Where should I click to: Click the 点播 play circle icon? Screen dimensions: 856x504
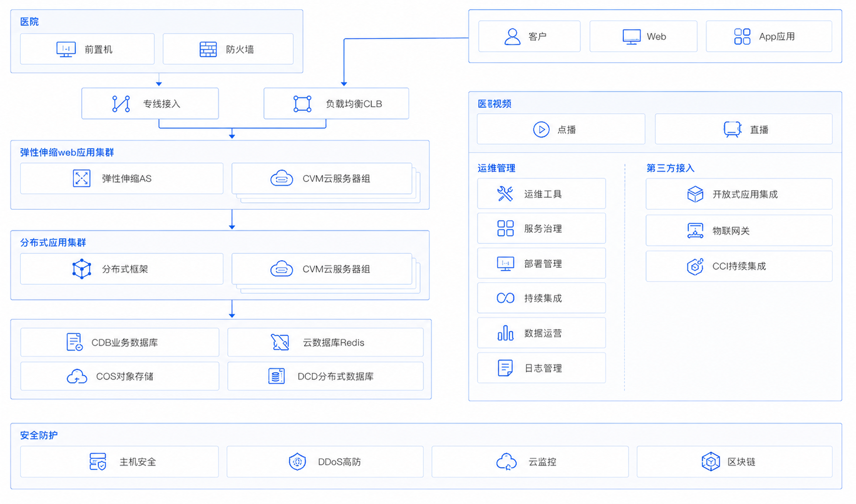[541, 130]
